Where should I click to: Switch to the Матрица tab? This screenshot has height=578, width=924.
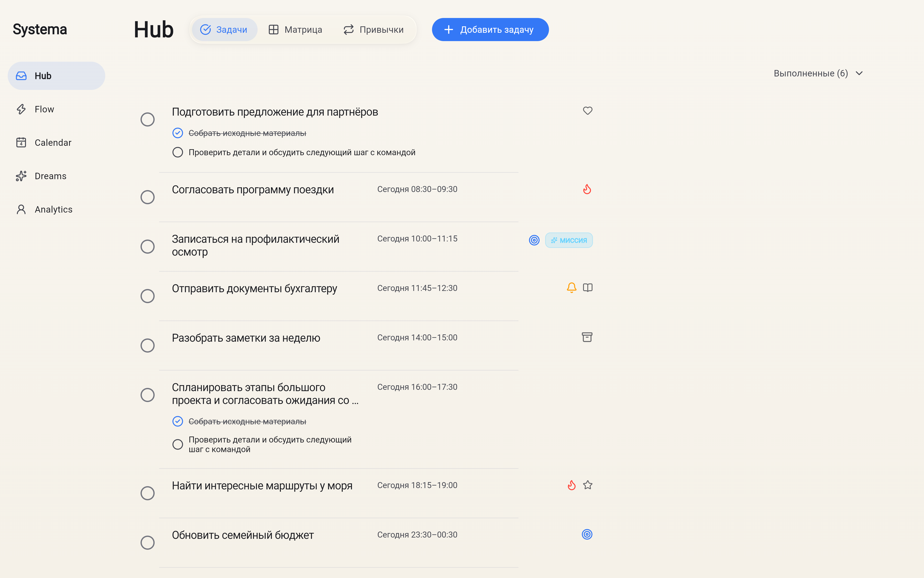coord(296,30)
